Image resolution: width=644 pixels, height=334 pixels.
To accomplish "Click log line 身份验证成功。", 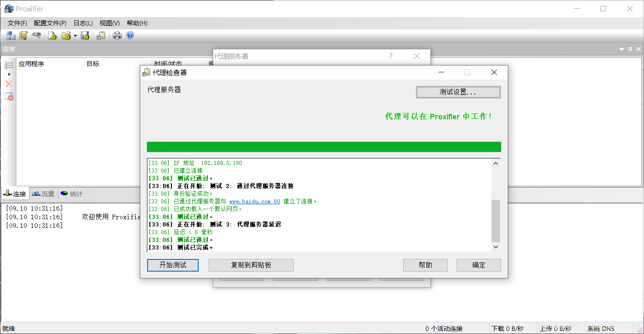I will point(182,194).
